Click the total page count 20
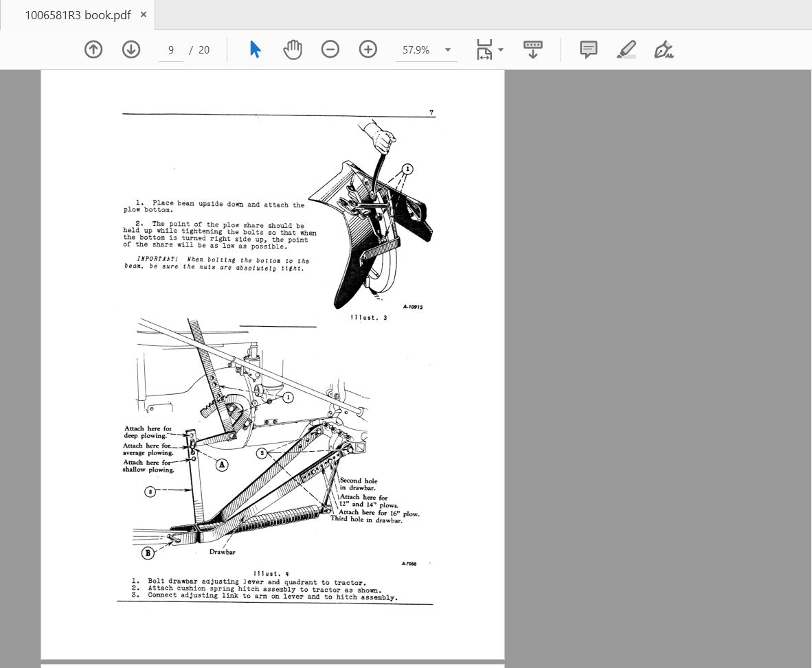 pos(204,49)
